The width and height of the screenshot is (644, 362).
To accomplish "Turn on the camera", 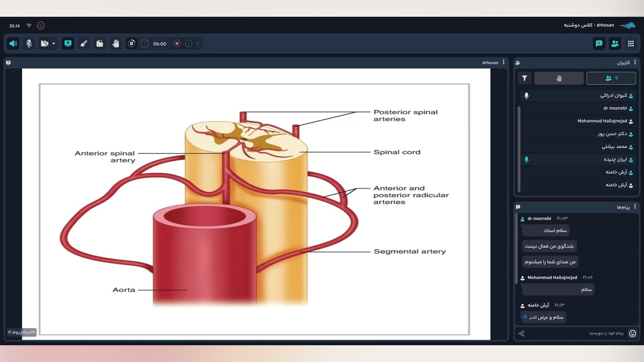I will pos(45,44).
